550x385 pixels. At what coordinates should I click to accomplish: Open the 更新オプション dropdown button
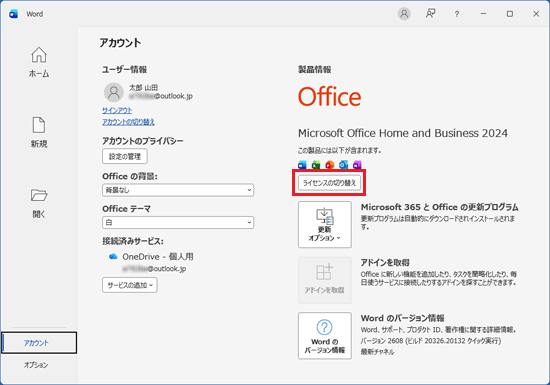[325, 224]
